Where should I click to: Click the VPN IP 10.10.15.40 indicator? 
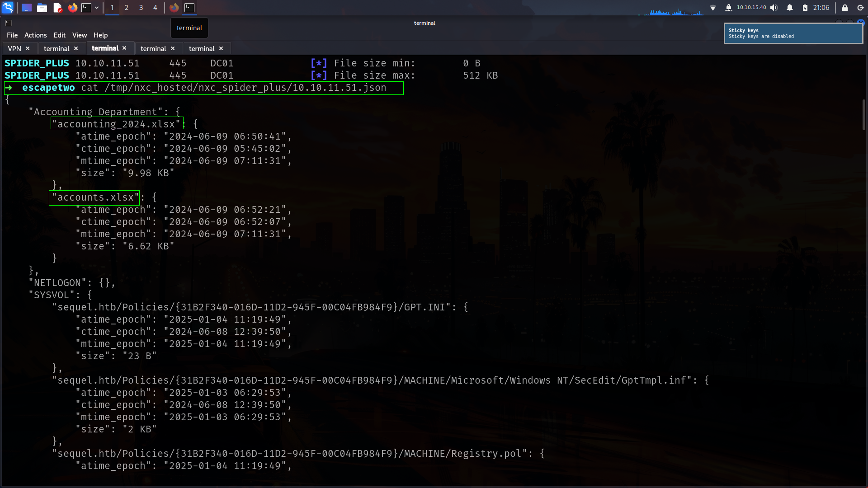coord(751,7)
